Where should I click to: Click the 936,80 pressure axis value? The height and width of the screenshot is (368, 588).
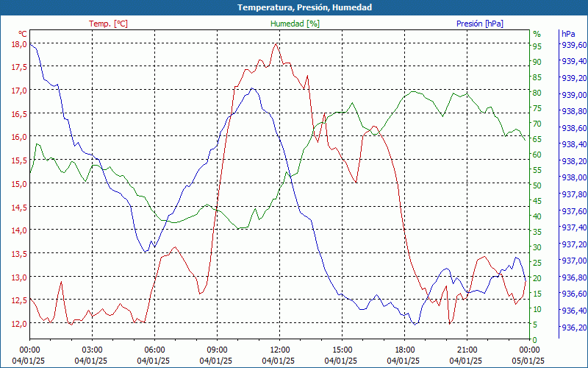click(574, 277)
